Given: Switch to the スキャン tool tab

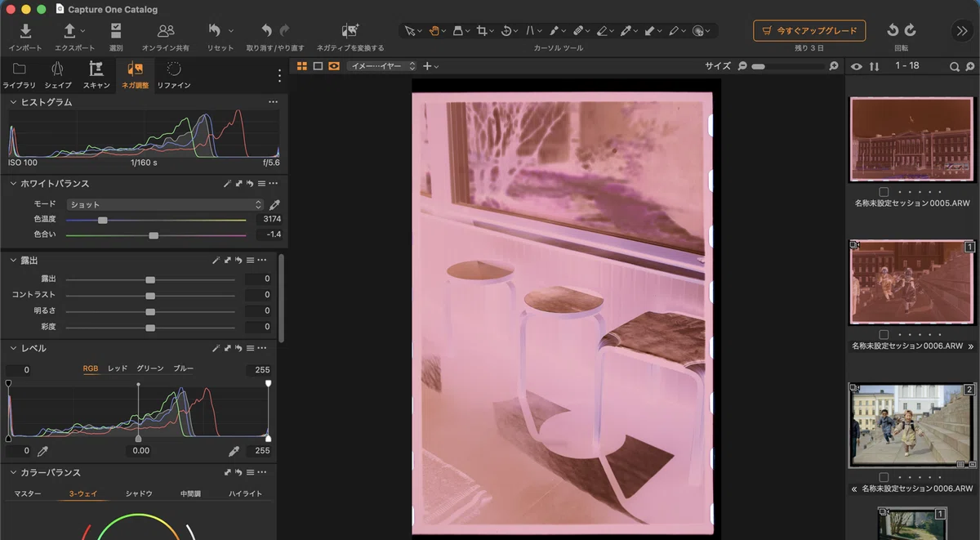Looking at the screenshot, I should [x=96, y=75].
